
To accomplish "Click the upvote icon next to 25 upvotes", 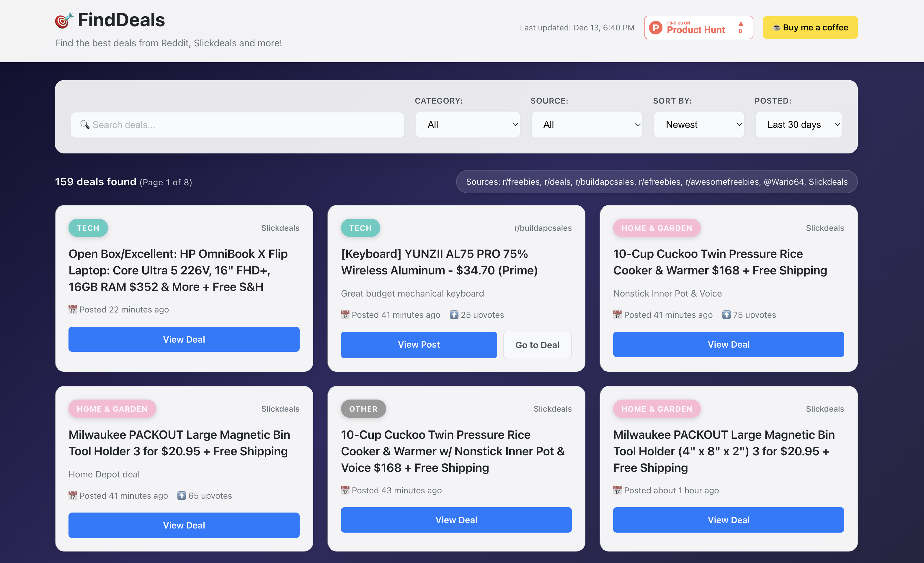I will (x=454, y=315).
